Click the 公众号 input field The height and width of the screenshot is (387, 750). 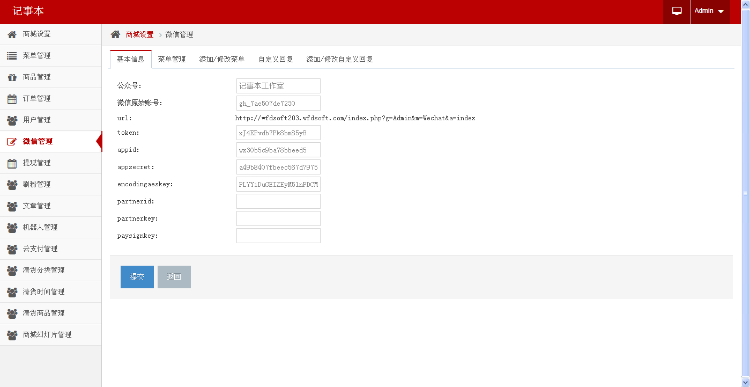click(x=278, y=86)
